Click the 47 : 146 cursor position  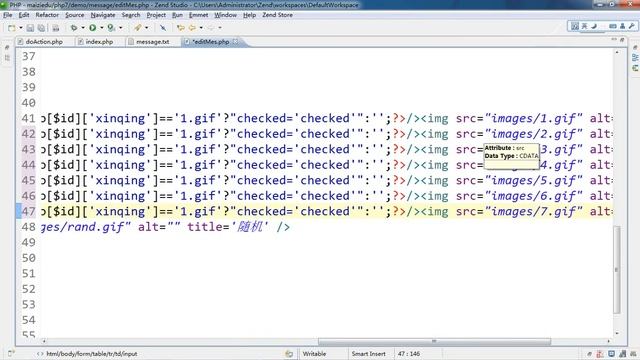tap(409, 354)
